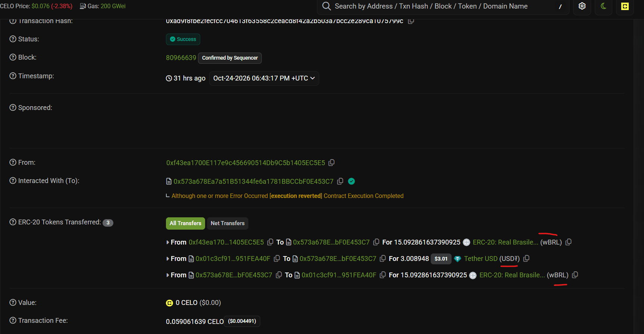Click the help icon beside Timestamp
This screenshot has width=644, height=334.
pos(13,76)
